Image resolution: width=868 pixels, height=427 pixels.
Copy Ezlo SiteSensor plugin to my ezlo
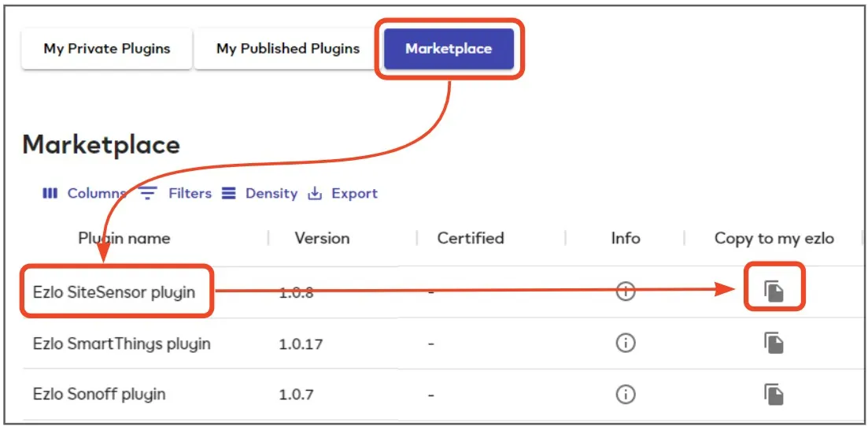(x=774, y=291)
